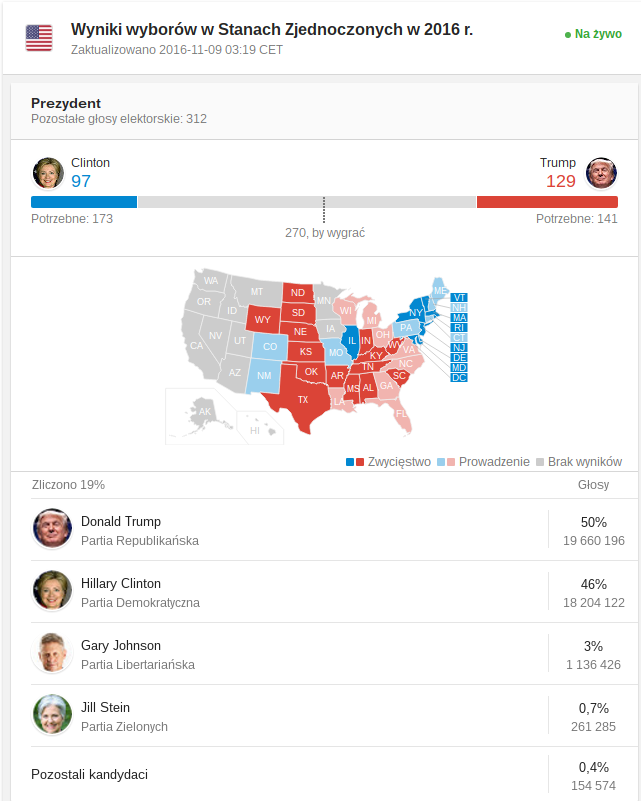Click the US flag icon in header
This screenshot has height=801, width=641.
tap(39, 38)
